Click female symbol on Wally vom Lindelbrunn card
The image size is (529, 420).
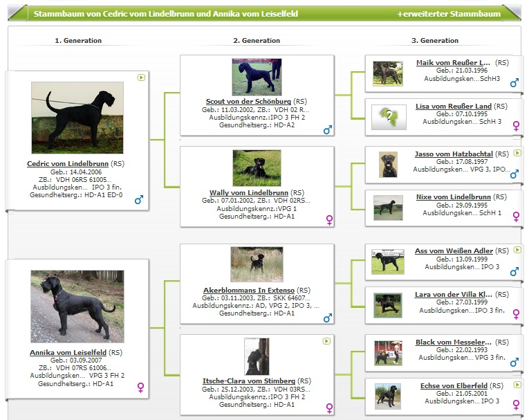coord(329,220)
